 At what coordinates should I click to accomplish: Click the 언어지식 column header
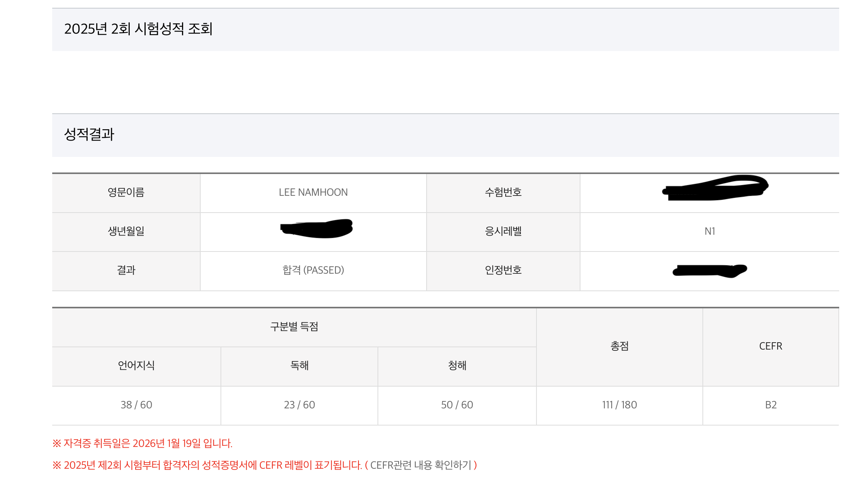pos(136,366)
